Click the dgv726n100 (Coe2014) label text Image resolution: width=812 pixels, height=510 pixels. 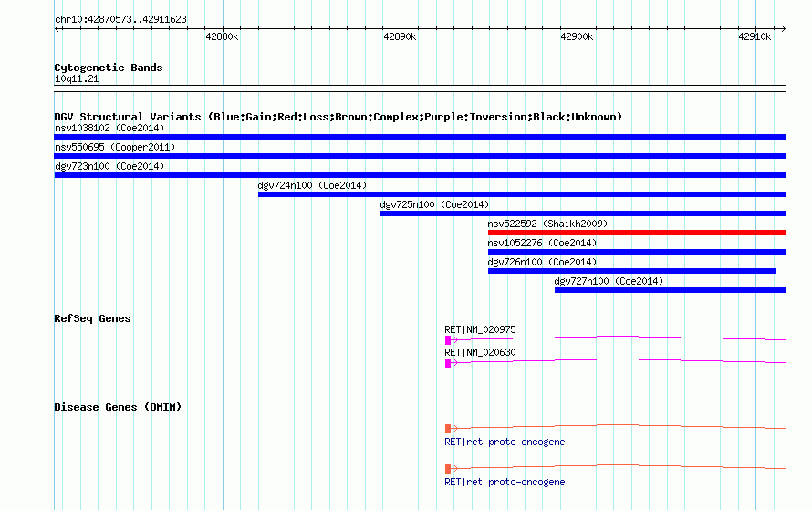click(x=542, y=262)
